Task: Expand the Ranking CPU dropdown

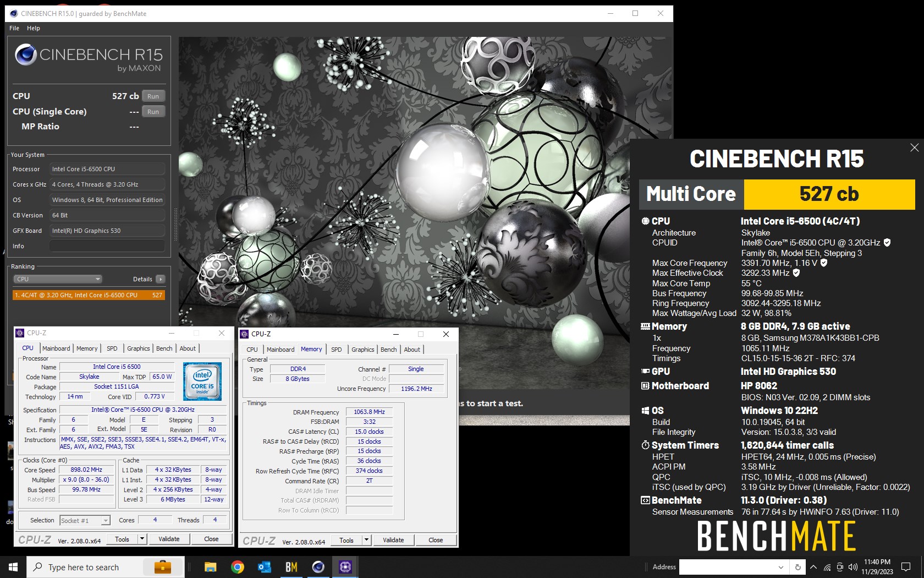Action: 57,279
